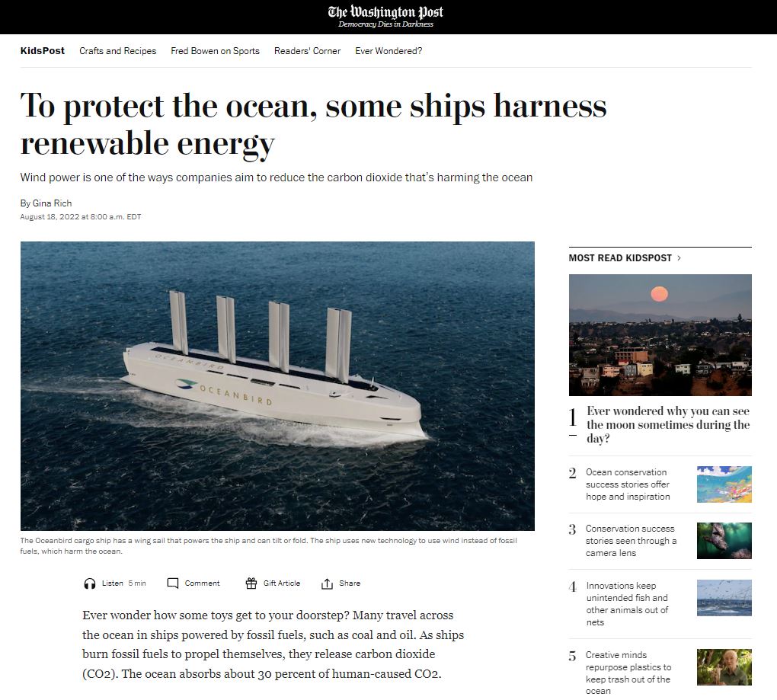This screenshot has height=700, width=777.
Task: Select Readers' Corner menu item
Action: 307,50
